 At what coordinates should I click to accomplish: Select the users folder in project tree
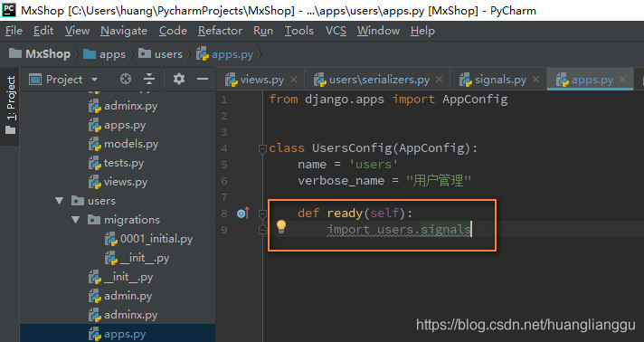click(x=94, y=201)
